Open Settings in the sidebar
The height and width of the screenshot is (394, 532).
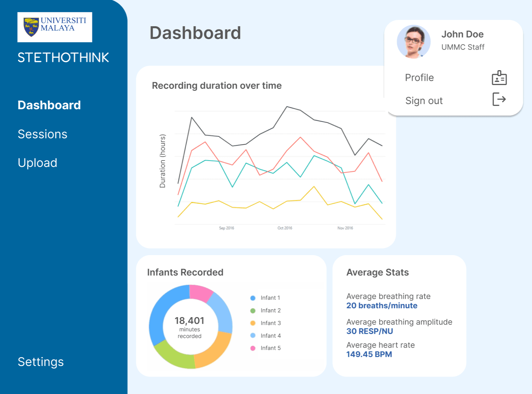point(41,362)
